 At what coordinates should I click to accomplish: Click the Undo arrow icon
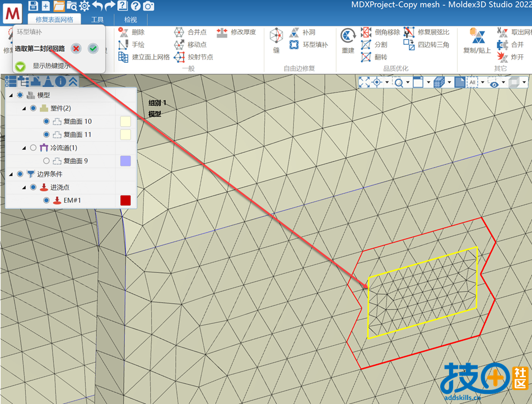(x=97, y=6)
